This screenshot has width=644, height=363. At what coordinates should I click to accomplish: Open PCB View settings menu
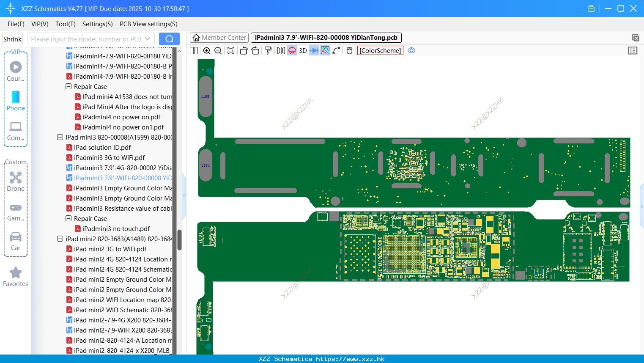coord(148,24)
